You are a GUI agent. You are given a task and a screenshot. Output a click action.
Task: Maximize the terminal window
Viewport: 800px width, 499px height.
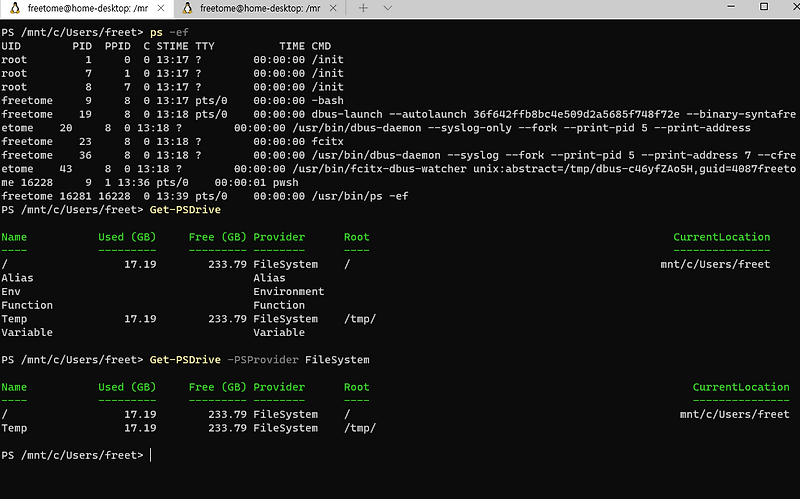coord(764,7)
